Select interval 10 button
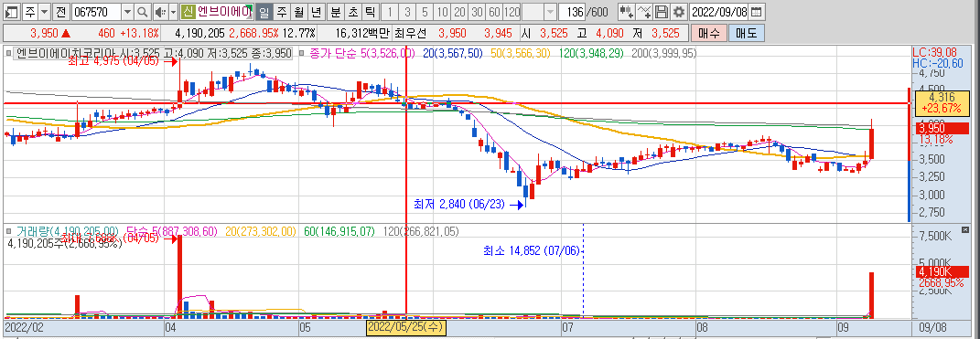The width and height of the screenshot is (980, 339). coord(443,11)
